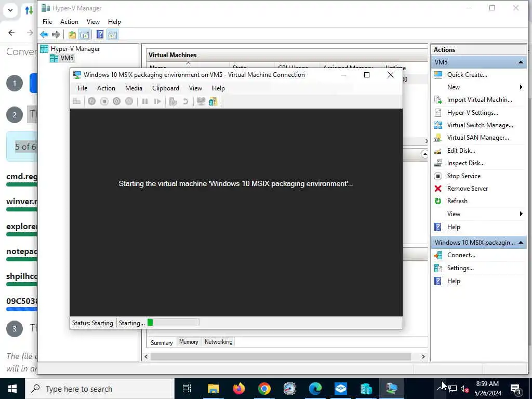Screen dimensions: 532x399
Task: Click the Share/Enhanced session icon in toolbar
Action: coord(213,101)
